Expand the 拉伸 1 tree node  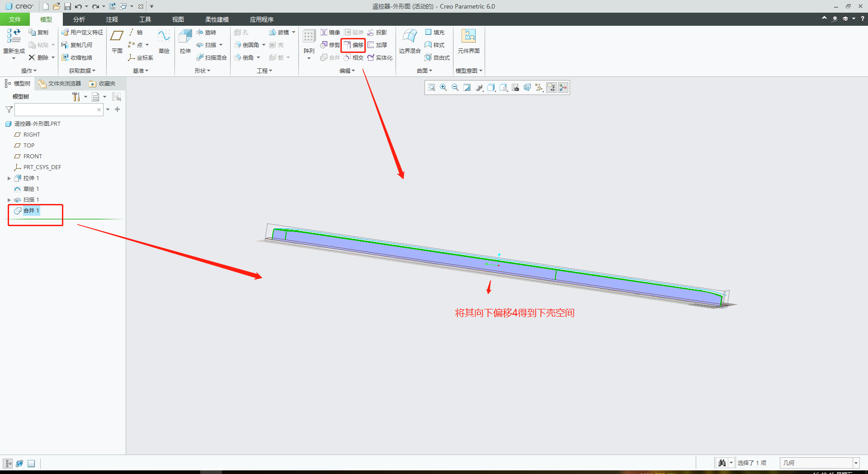pos(9,178)
